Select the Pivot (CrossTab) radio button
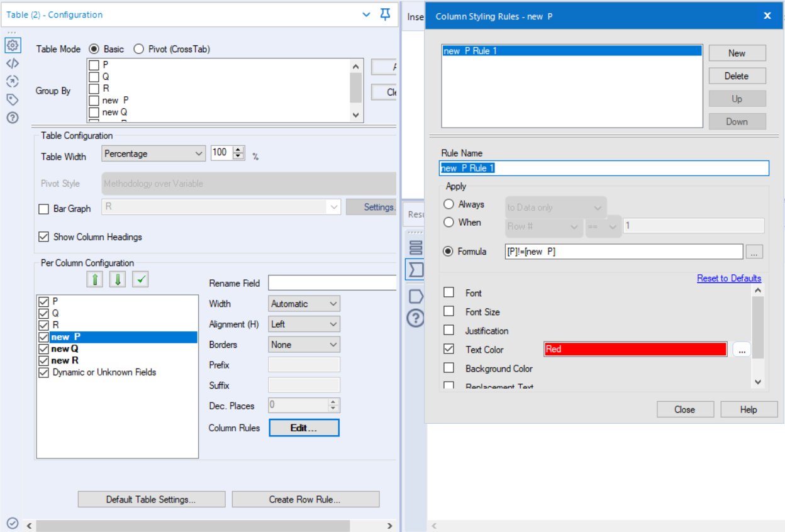This screenshot has width=785, height=532. click(x=138, y=49)
